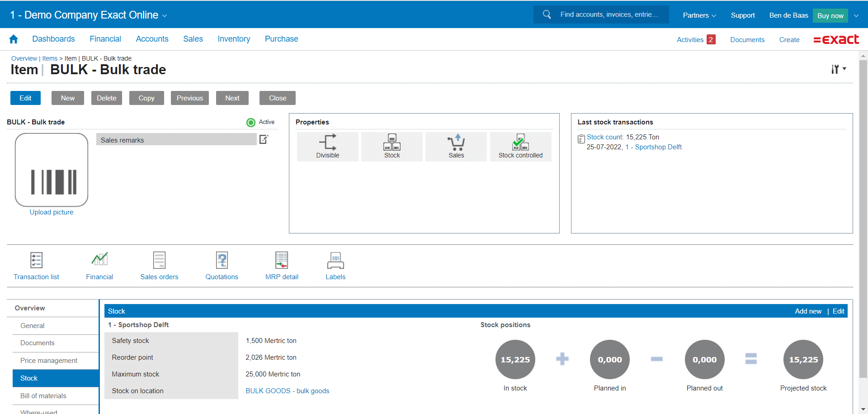
Task: Open the MRP detail icon
Action: pyautogui.click(x=282, y=261)
